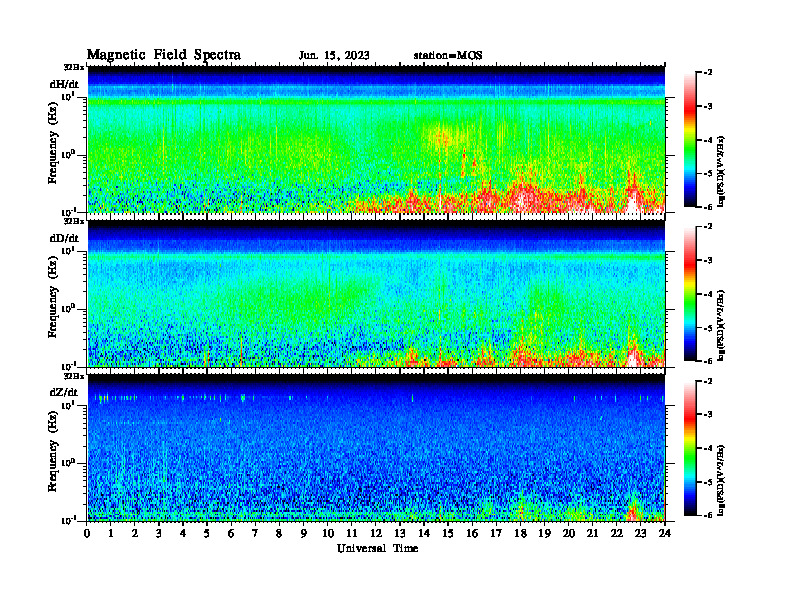
Task: Click hour "9" on the time axis
Action: click(304, 533)
